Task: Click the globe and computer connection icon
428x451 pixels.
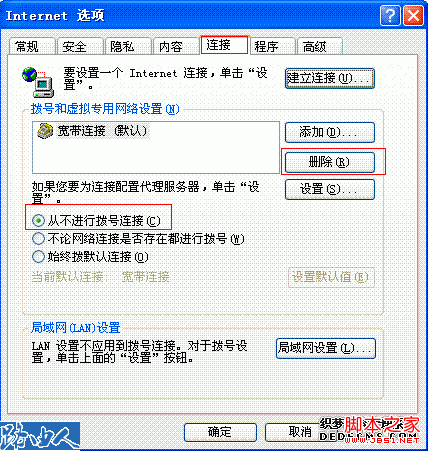Action: pos(38,82)
